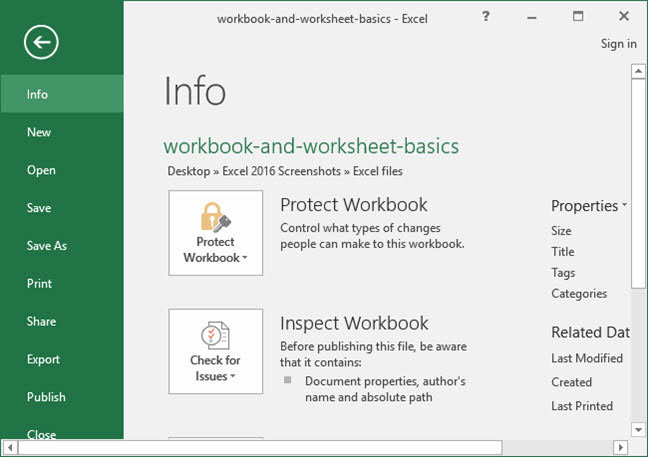Click the Excel files path segment

[x=378, y=171]
